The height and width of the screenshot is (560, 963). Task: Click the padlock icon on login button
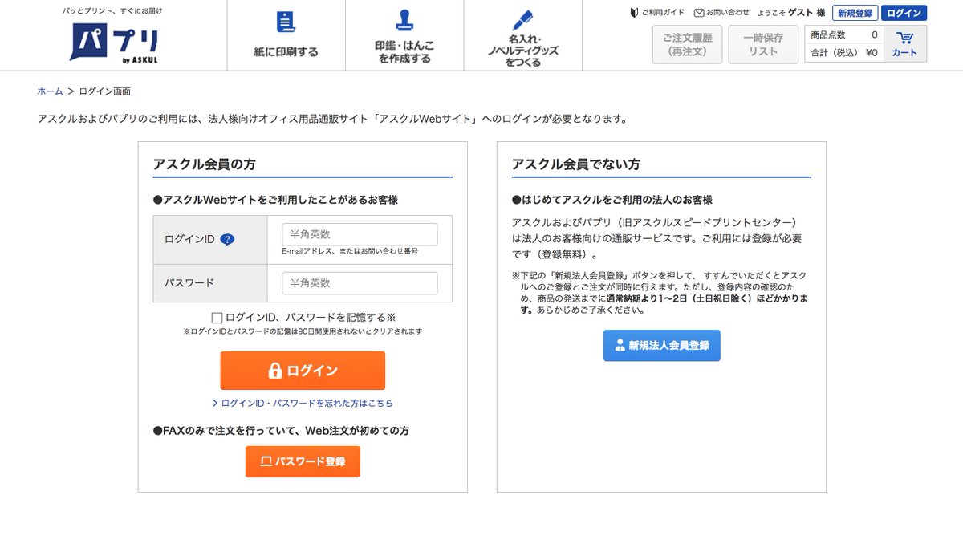[275, 371]
